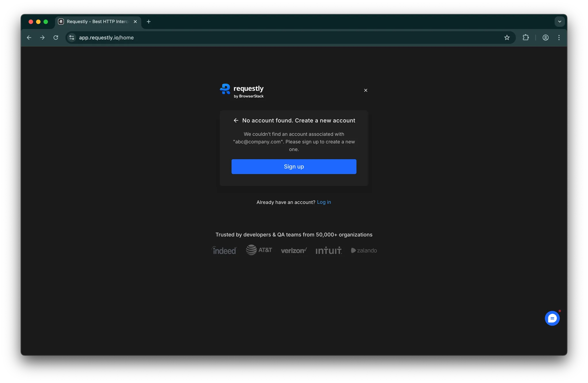
Task: Select the Requestly browser tab
Action: [x=97, y=22]
